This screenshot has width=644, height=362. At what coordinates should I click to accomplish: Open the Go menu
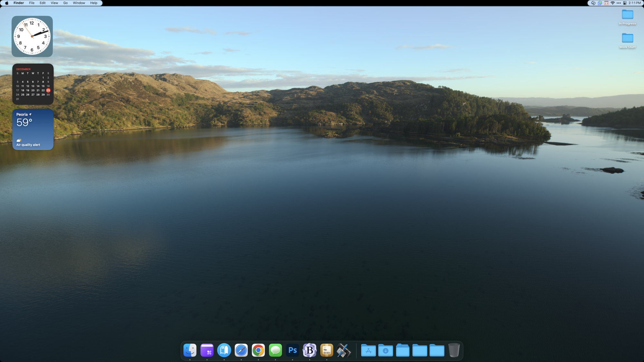click(x=65, y=3)
